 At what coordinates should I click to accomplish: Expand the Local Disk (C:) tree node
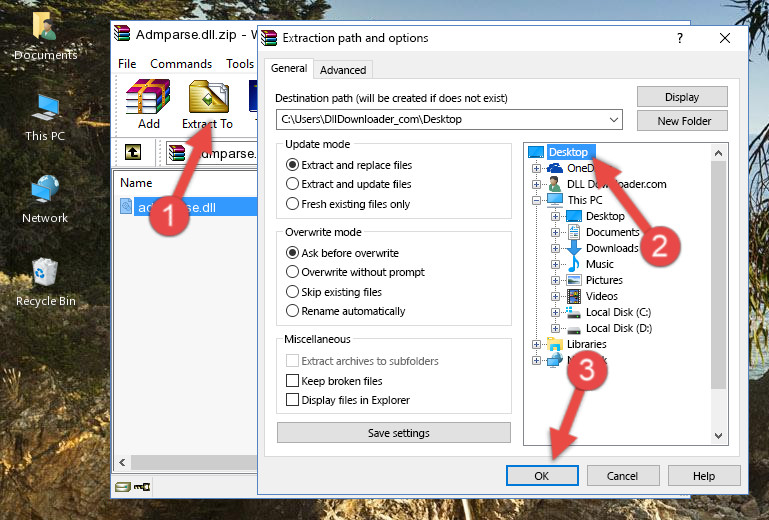[555, 312]
